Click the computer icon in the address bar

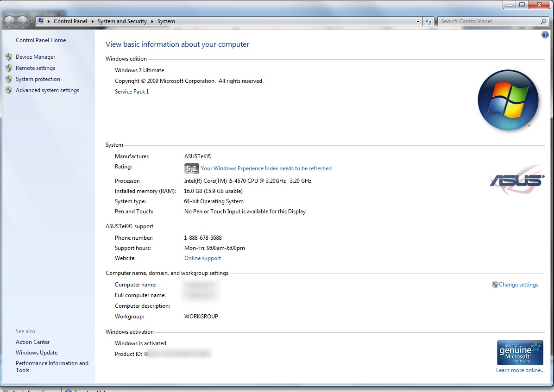41,21
